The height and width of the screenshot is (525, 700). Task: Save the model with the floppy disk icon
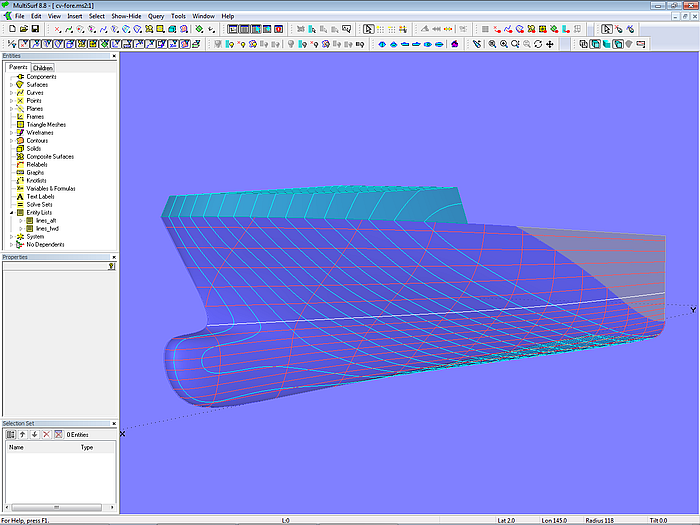pyautogui.click(x=35, y=29)
